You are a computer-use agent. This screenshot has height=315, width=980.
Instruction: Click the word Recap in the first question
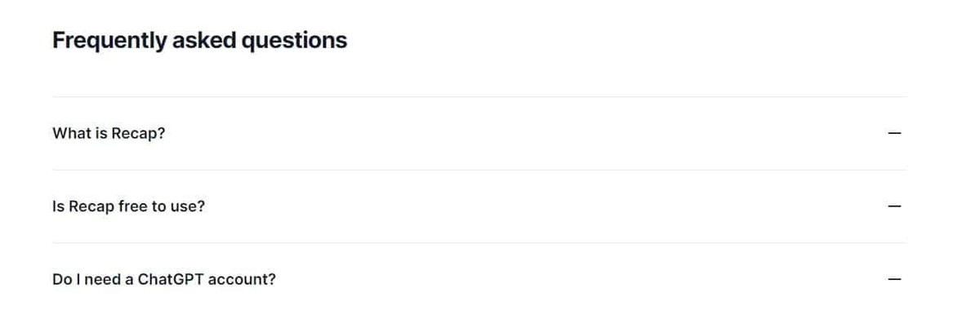coord(138,133)
